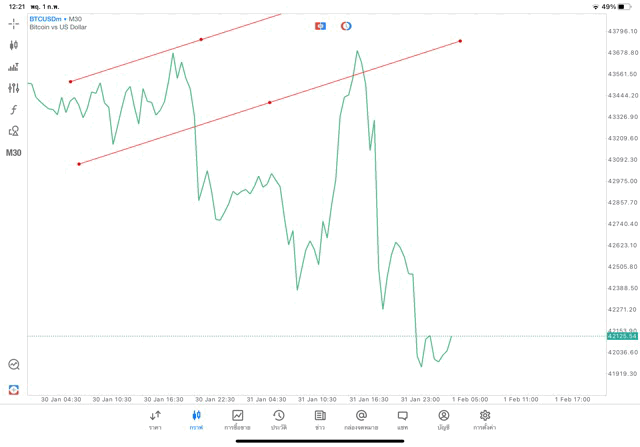This screenshot has height=447, width=640.
Task: Tap the red-blue icon at bottom-left corner
Action: point(14,389)
